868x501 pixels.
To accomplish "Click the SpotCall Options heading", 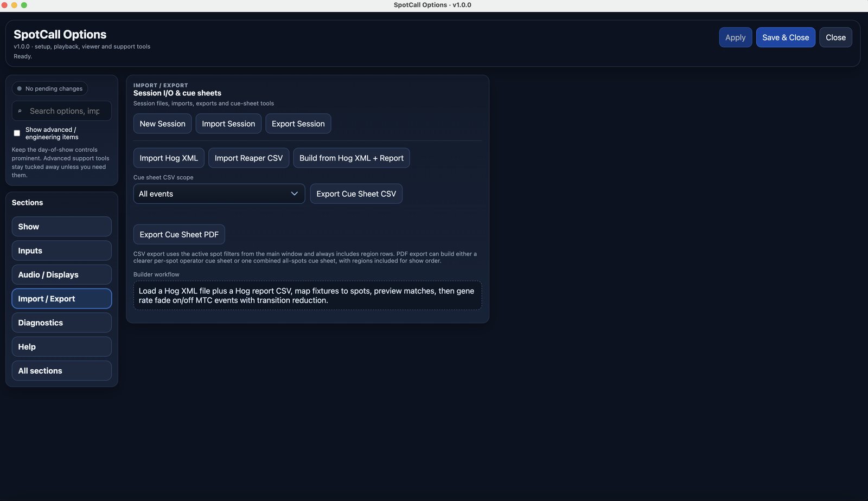I will (60, 35).
